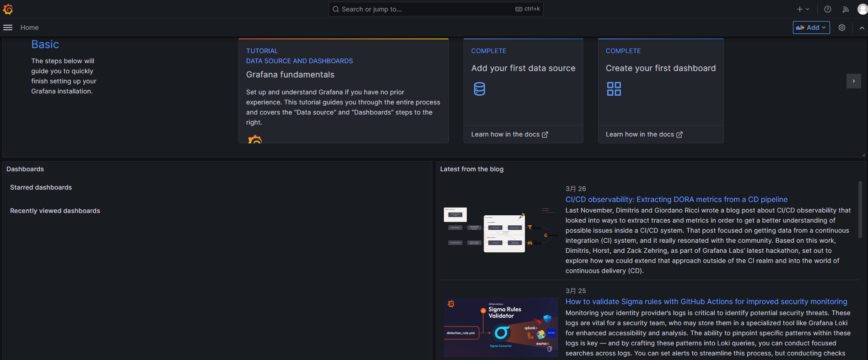Click the 3月 26 blog date

coord(576,189)
